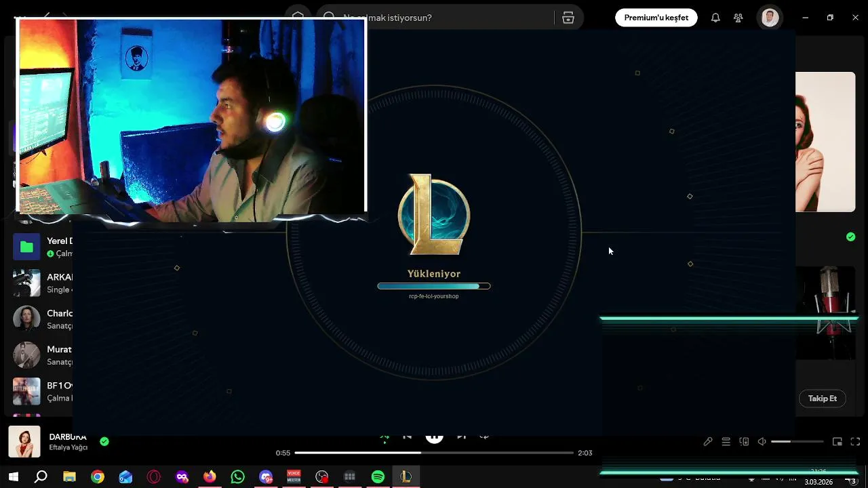Open the Spotify play queue

726,442
